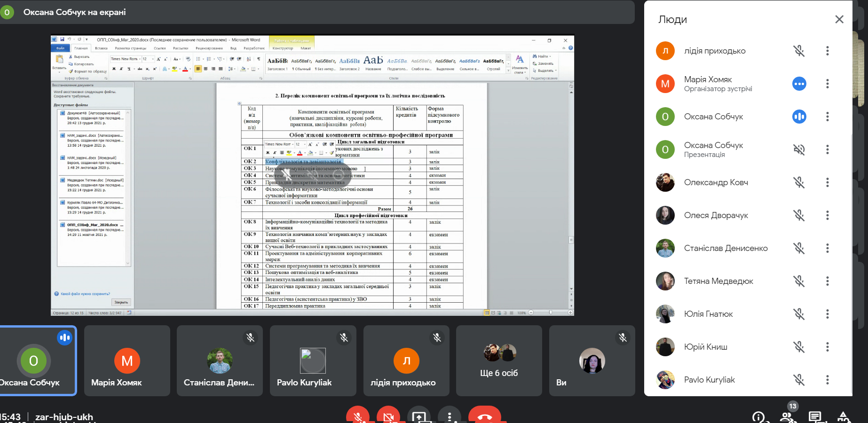Select Марія Хомяк's video tile
Image resolution: width=868 pixels, height=423 pixels.
(127, 360)
